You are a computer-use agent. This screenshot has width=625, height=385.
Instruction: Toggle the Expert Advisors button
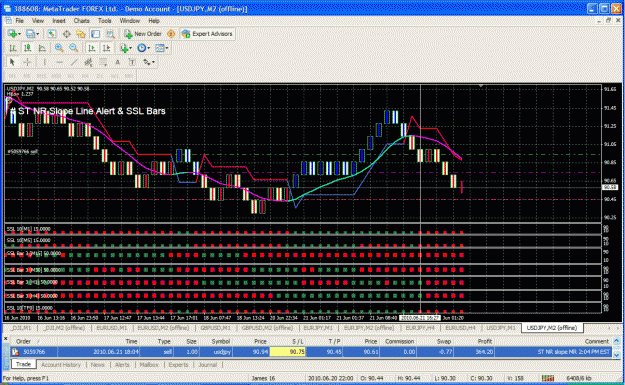(x=207, y=34)
